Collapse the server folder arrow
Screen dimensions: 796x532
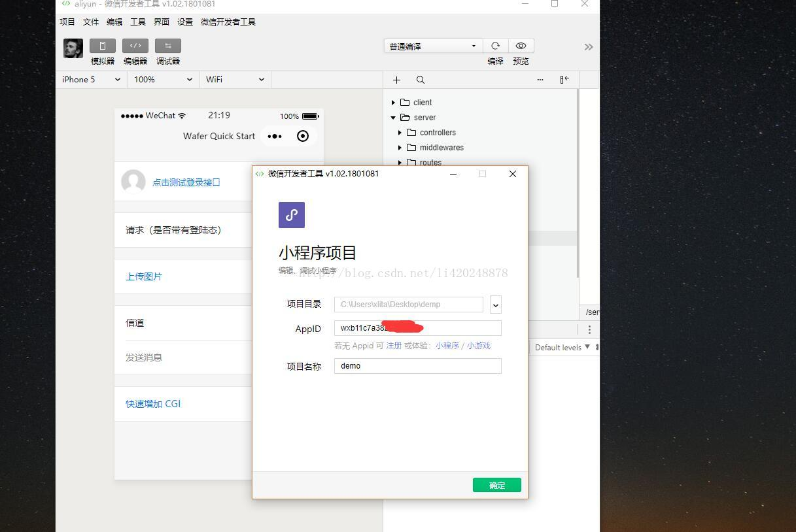393,118
